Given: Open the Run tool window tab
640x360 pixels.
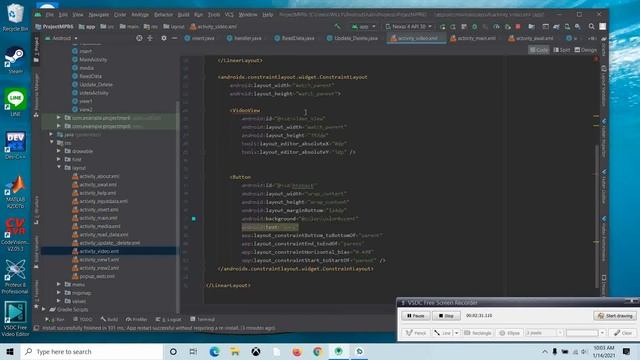Looking at the screenshot, I should [55, 320].
